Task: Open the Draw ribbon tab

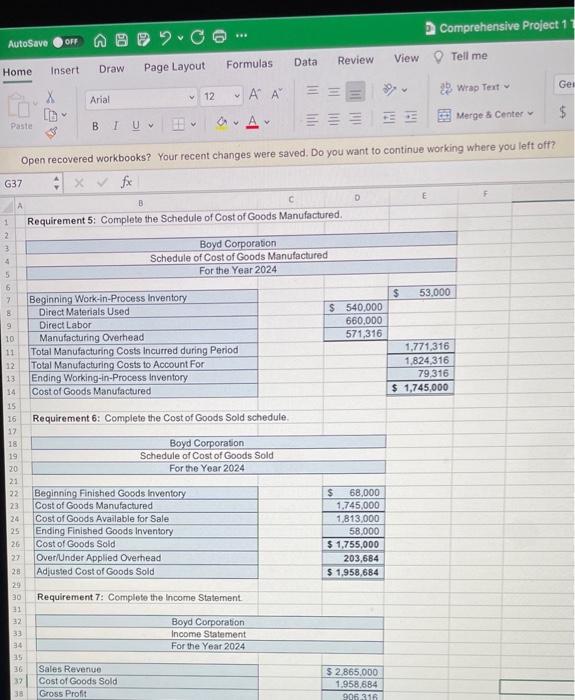Action: click(x=112, y=69)
